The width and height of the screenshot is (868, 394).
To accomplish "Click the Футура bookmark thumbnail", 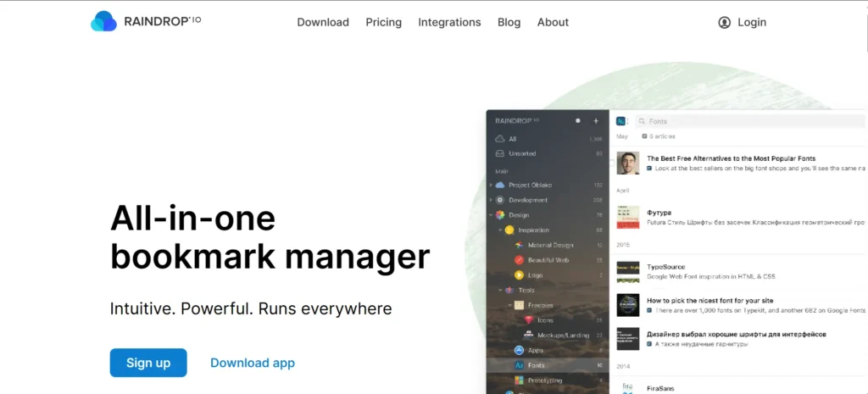I will pyautogui.click(x=628, y=218).
